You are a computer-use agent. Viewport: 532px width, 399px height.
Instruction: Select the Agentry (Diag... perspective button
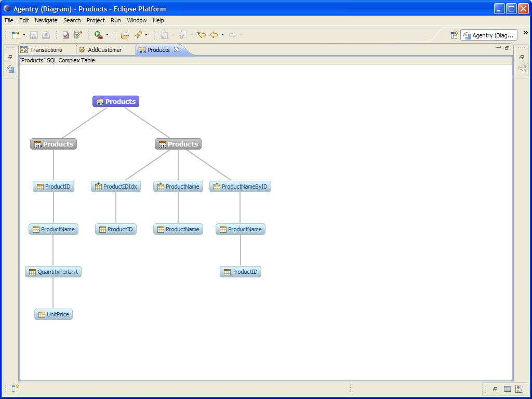488,35
